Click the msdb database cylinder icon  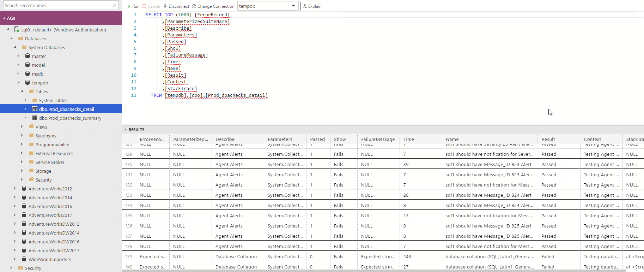point(28,73)
